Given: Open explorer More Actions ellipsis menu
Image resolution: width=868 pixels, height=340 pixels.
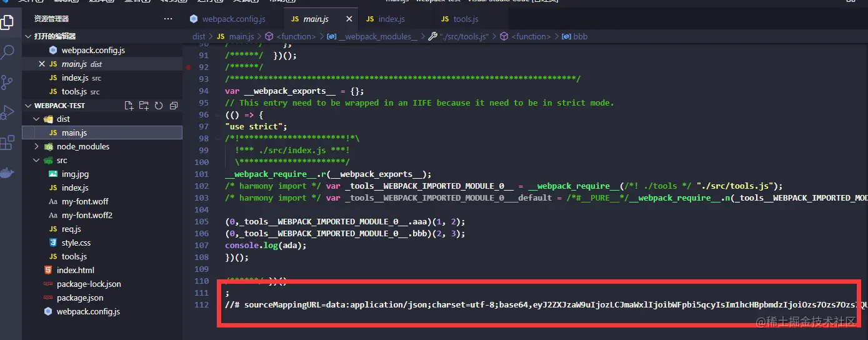Looking at the screenshot, I should (x=168, y=19).
